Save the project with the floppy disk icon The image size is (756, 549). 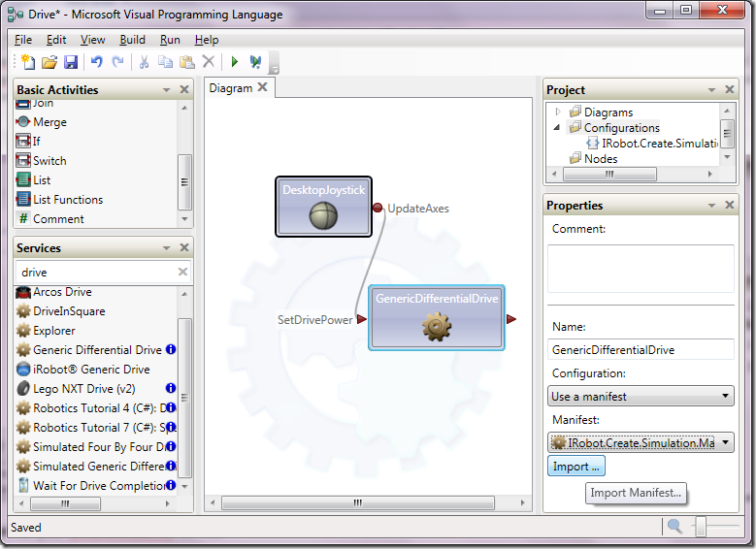[71, 62]
